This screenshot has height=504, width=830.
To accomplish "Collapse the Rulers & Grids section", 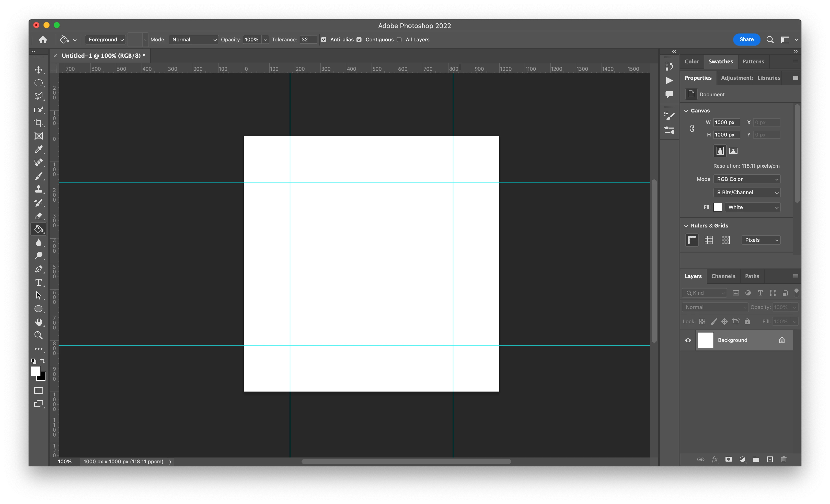I will (x=686, y=226).
